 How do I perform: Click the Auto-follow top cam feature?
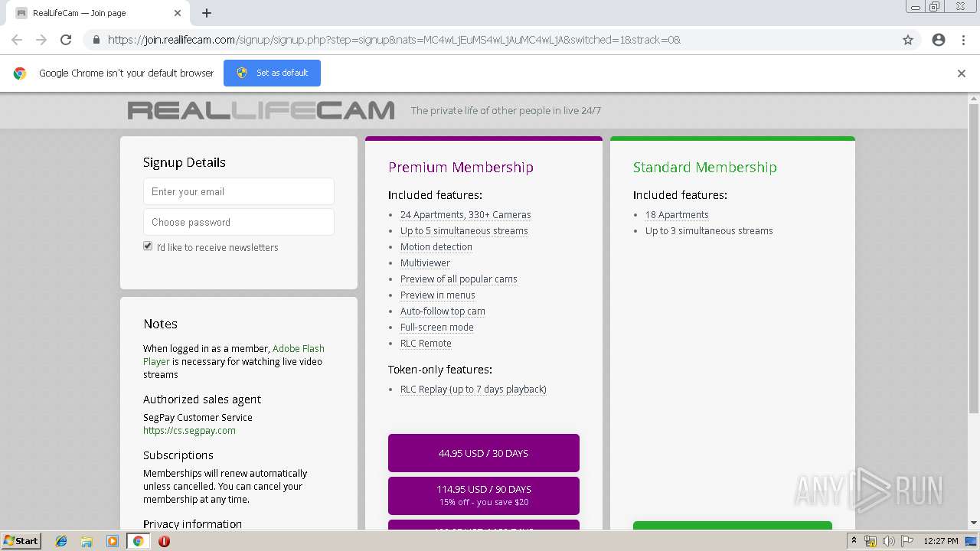click(x=443, y=311)
